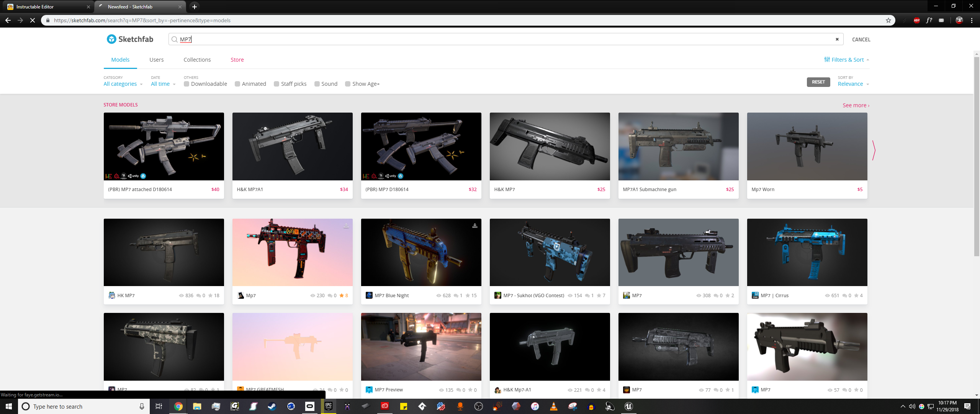
Task: Open Steam from the taskbar
Action: click(272, 406)
